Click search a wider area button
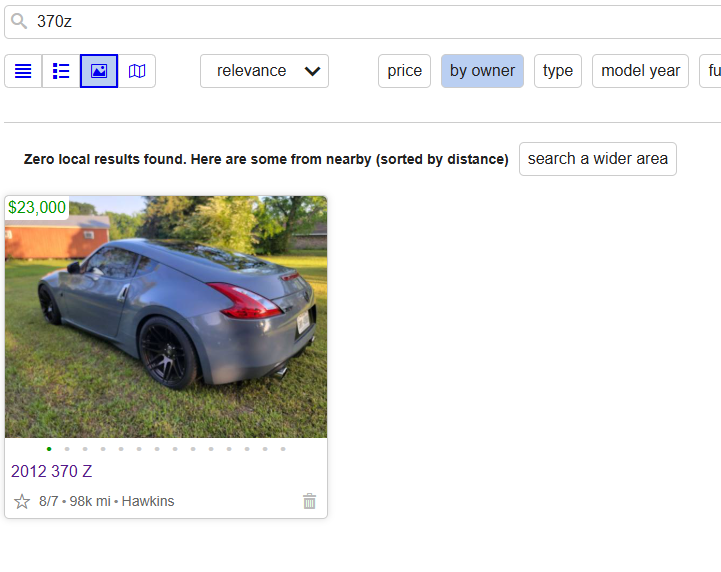The height and width of the screenshot is (572, 721). coord(598,159)
